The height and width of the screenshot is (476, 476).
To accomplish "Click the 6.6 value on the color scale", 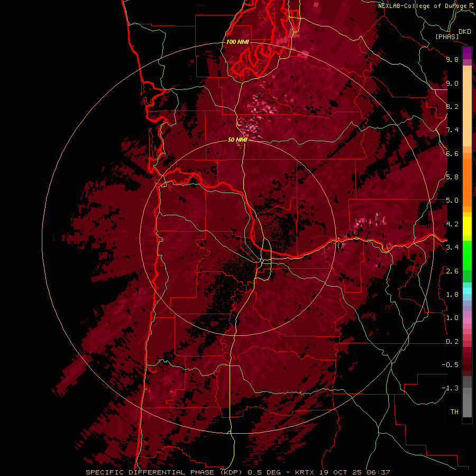I will (452, 154).
